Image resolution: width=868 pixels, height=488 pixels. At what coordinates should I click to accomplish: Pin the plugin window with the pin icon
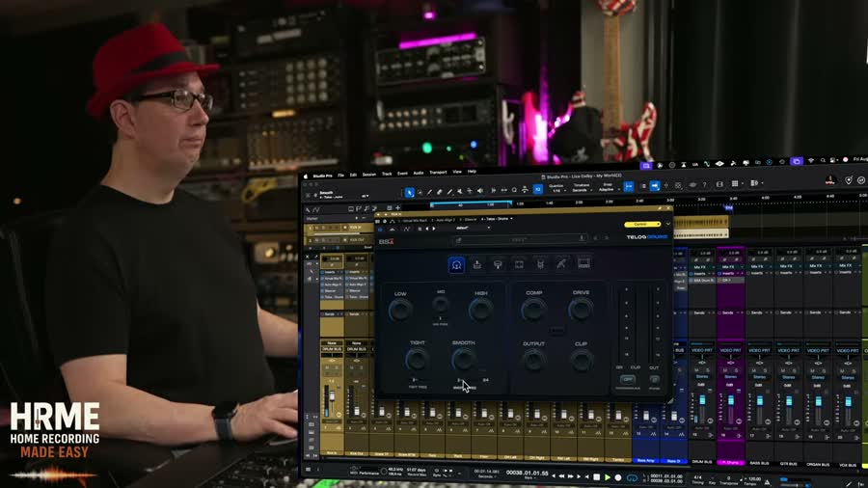(x=660, y=208)
